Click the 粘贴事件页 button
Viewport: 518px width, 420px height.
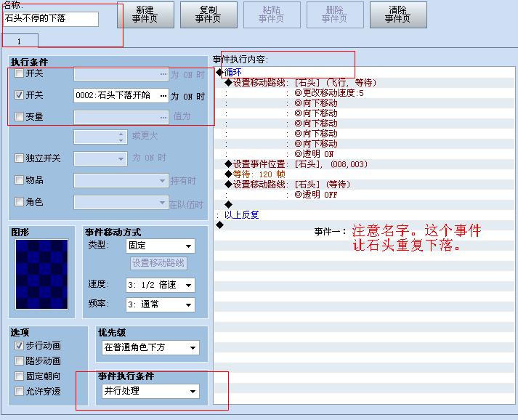pyautogui.click(x=272, y=15)
